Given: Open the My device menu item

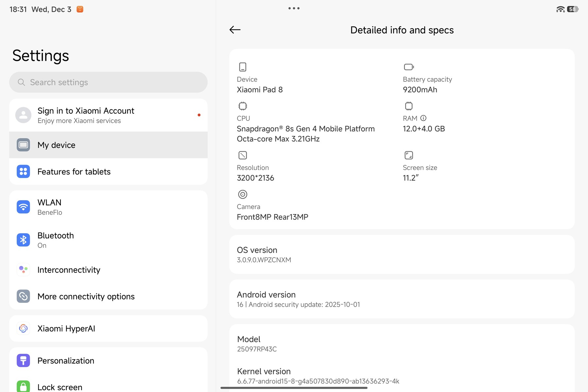Looking at the screenshot, I should 108,145.
